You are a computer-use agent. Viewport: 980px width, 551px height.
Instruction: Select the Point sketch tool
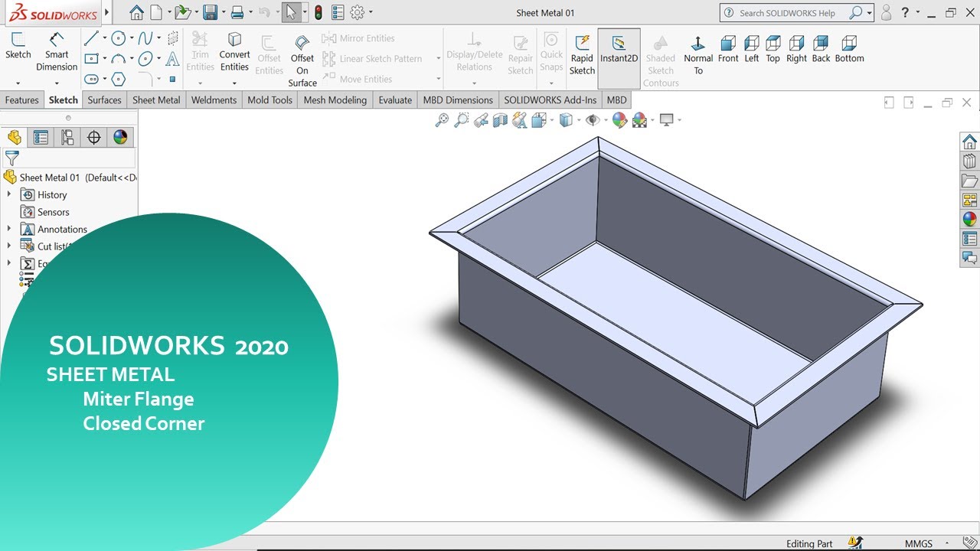click(173, 79)
